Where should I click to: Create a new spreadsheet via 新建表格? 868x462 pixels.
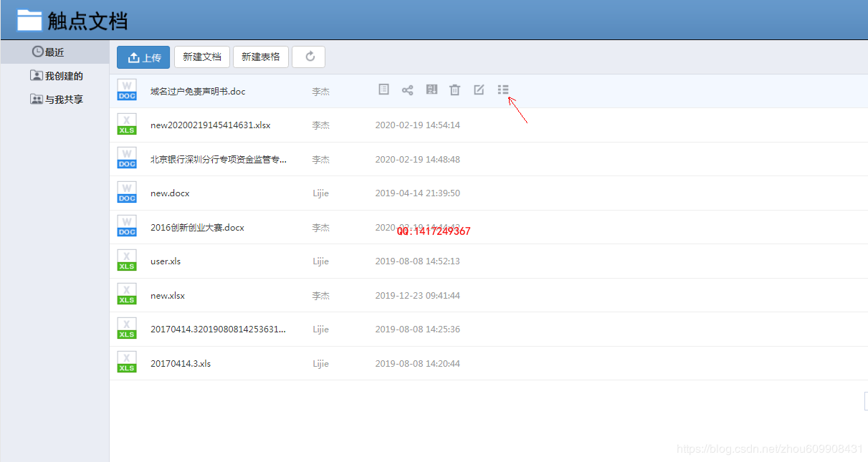point(261,57)
